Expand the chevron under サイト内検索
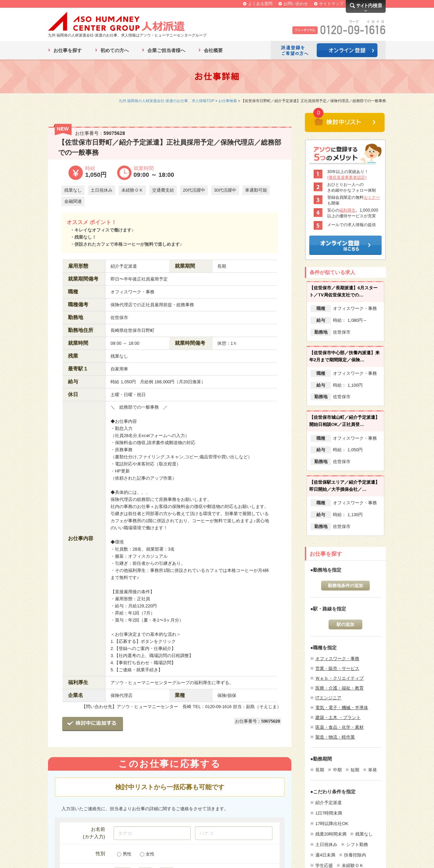Image resolution: width=434 pixels, height=868 pixels. click(365, 11)
